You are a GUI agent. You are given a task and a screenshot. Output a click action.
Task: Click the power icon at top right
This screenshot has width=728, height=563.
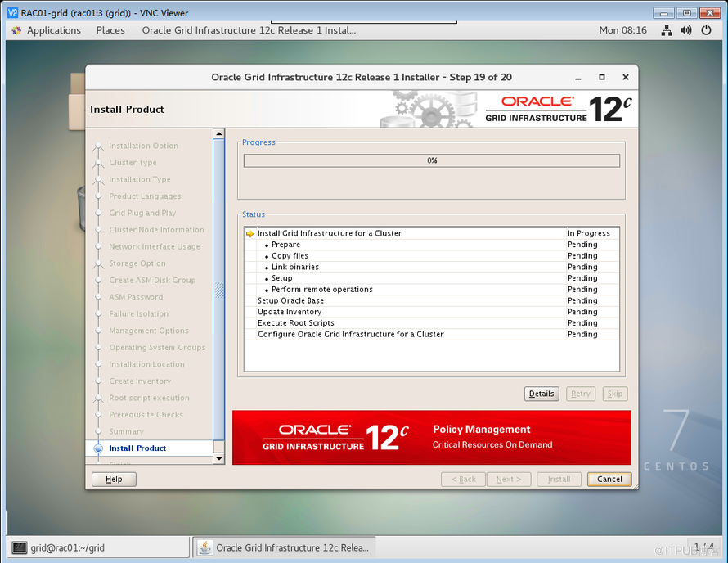(705, 30)
